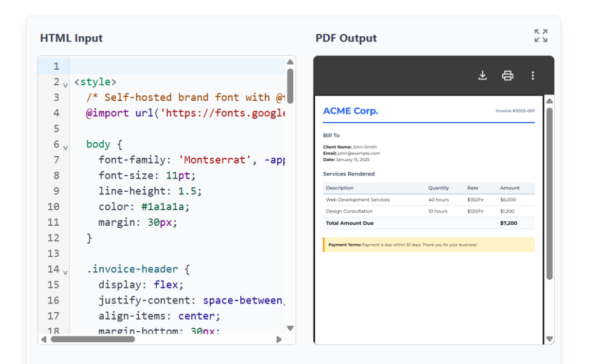Place cursor on empty line 1 of editor

(173, 66)
